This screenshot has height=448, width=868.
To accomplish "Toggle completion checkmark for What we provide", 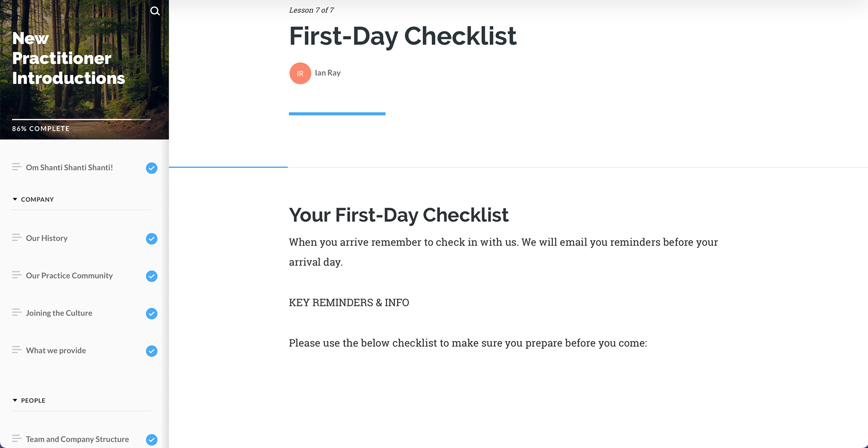I will click(x=152, y=351).
